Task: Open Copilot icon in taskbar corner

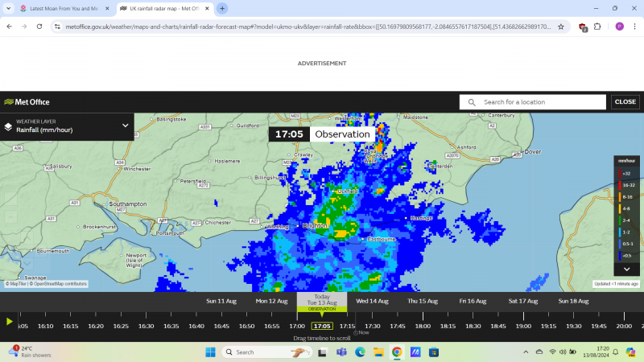Action: point(630,352)
